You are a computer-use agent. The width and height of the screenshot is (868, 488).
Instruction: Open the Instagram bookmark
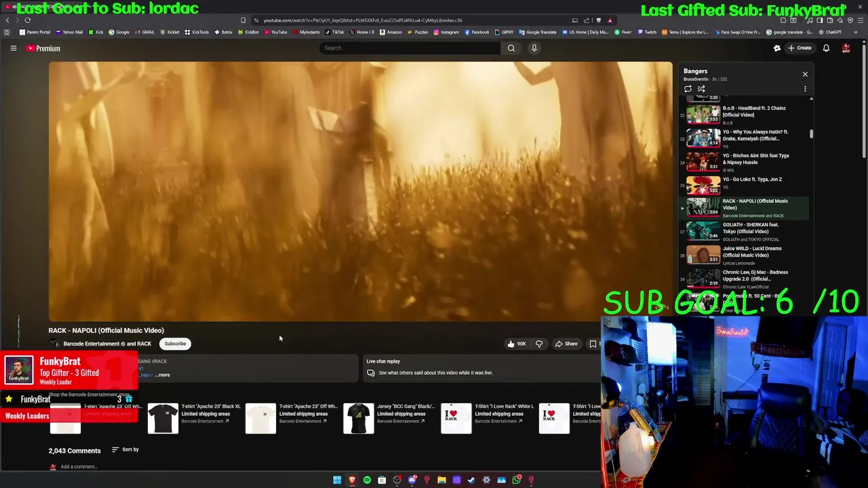446,32
